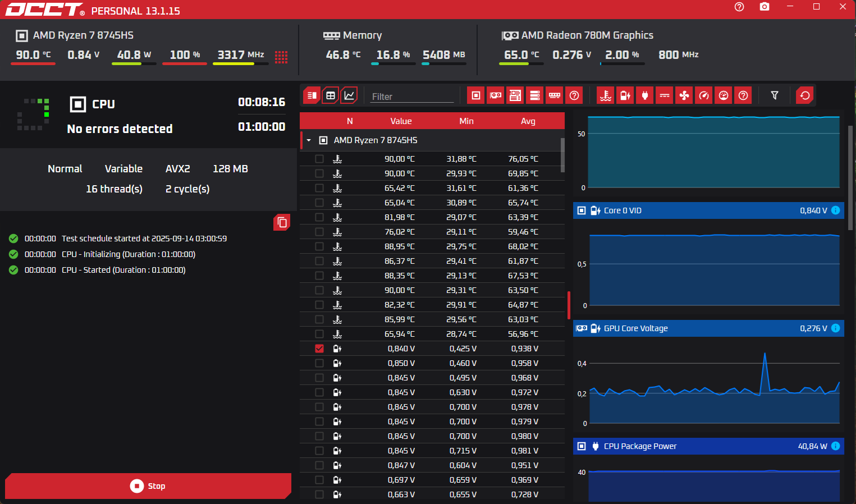This screenshot has width=856, height=504.
Task: Click into the sensor Filter text field
Action: point(413,97)
